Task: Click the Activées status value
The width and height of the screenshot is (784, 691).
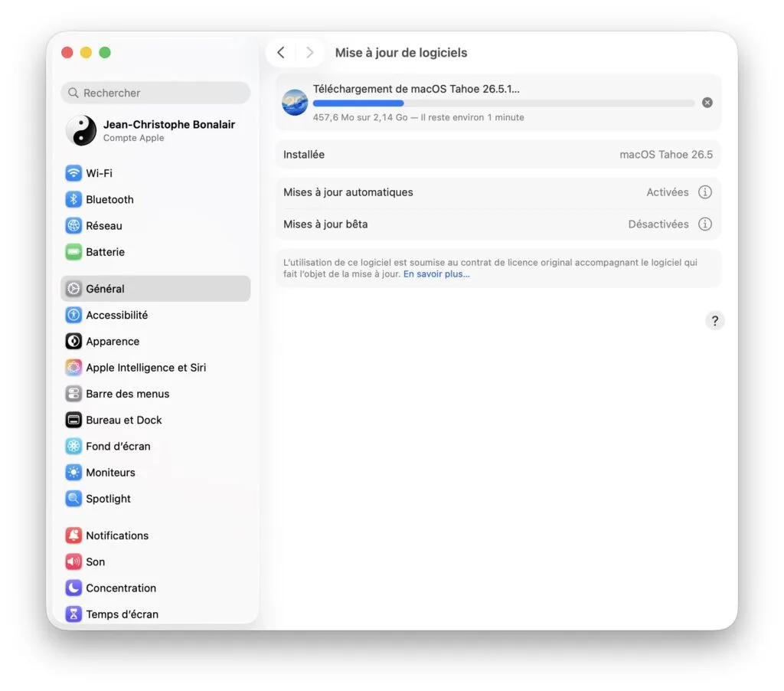Action: tap(667, 192)
